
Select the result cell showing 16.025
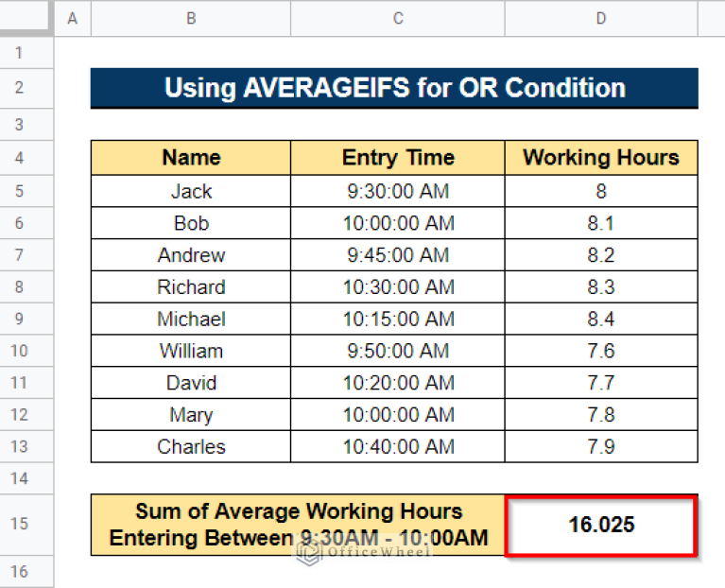pyautogui.click(x=601, y=525)
